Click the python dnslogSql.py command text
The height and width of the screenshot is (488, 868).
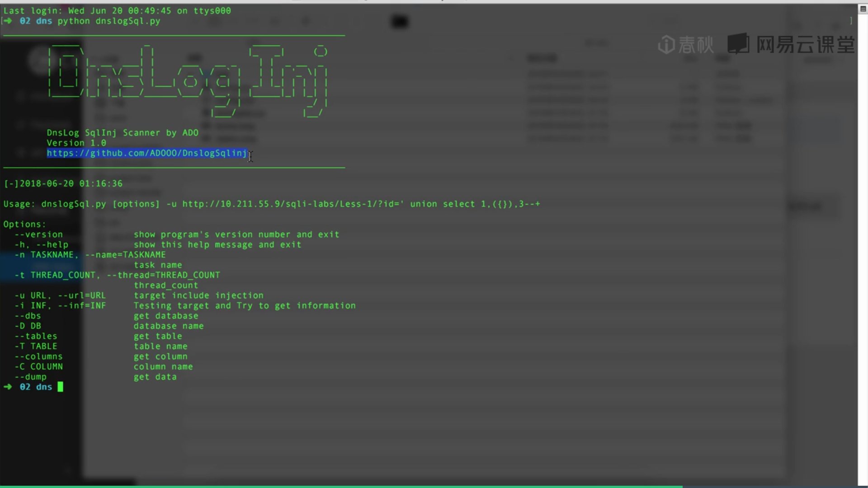pos(108,21)
